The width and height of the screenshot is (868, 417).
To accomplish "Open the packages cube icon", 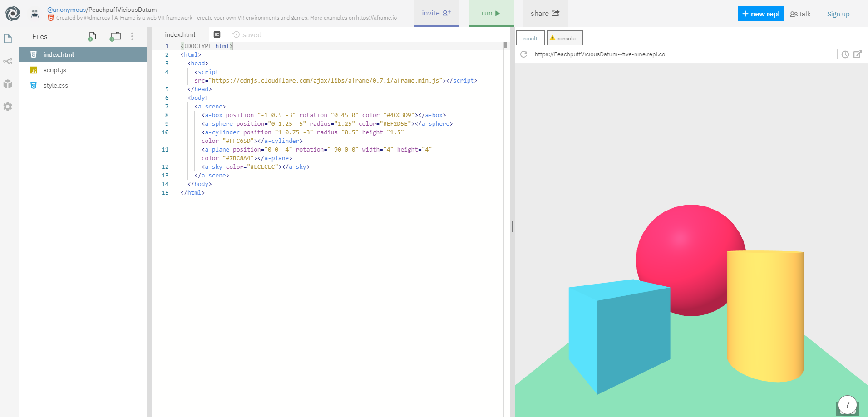I will click(x=8, y=84).
